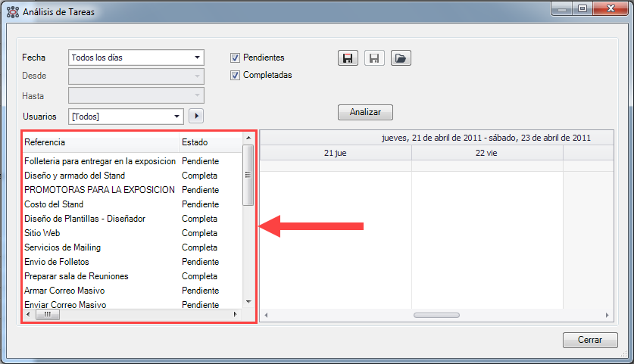The width and height of the screenshot is (634, 364).
Task: Maximize the Análisis de Tareas window
Action: [582, 8]
